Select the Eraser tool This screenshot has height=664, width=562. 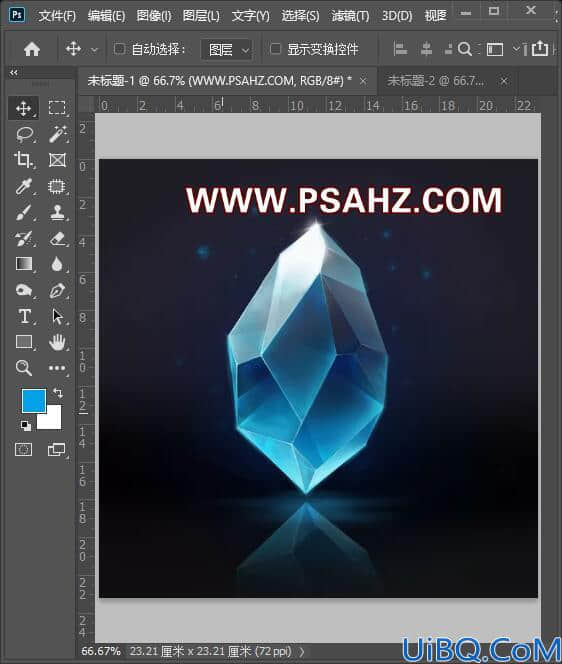(x=57, y=238)
